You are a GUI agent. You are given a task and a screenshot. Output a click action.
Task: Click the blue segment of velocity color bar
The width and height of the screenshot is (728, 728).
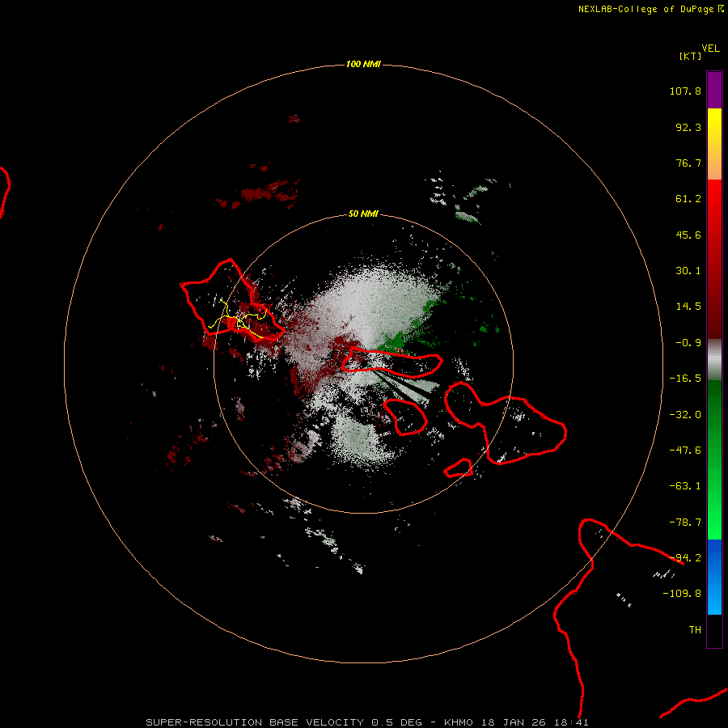pyautogui.click(x=714, y=577)
